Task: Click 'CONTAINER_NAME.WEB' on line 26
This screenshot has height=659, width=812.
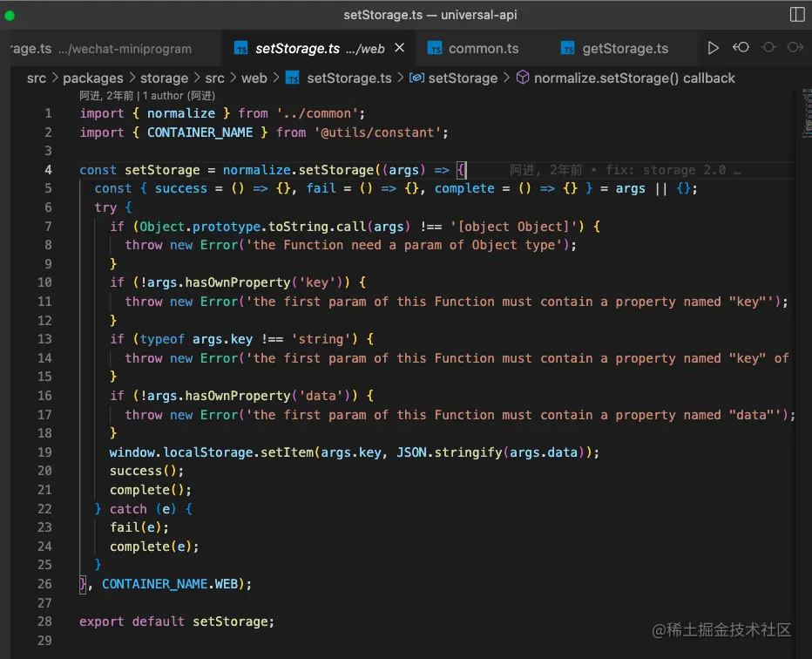Action: [169, 584]
